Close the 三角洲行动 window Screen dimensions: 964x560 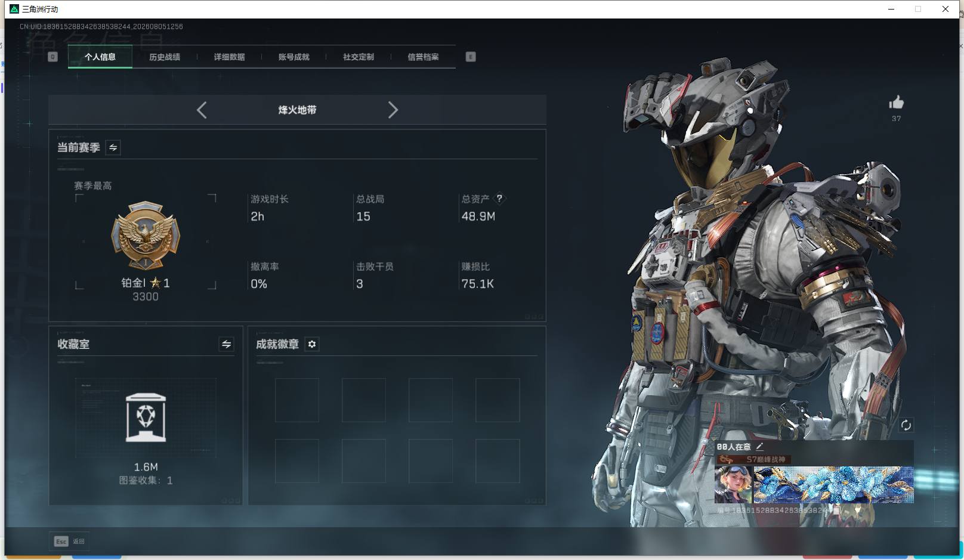point(945,9)
